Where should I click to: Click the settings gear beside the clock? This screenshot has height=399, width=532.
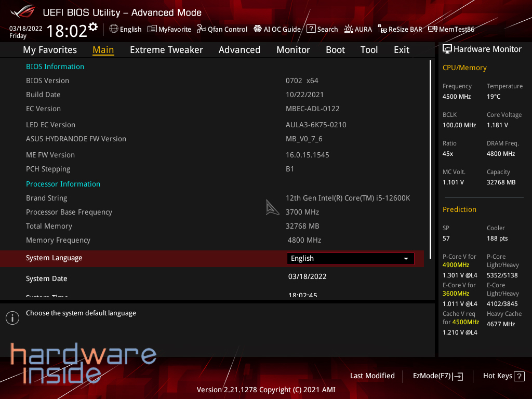[93, 27]
